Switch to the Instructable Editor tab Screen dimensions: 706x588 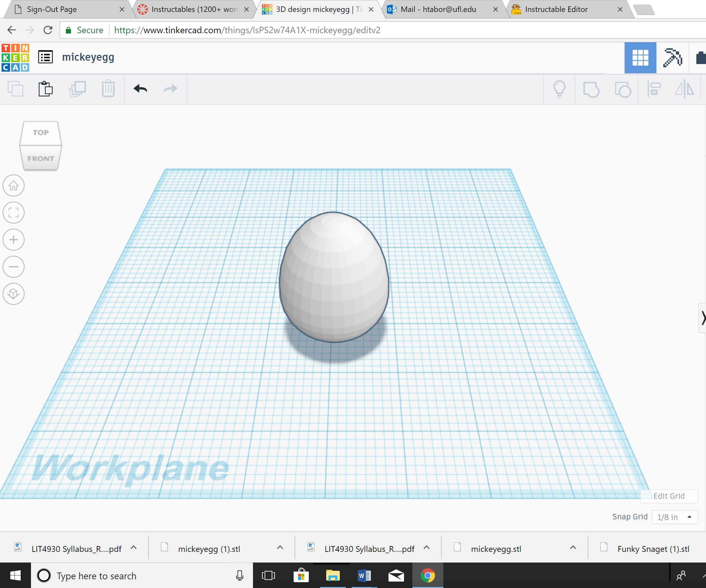[556, 9]
